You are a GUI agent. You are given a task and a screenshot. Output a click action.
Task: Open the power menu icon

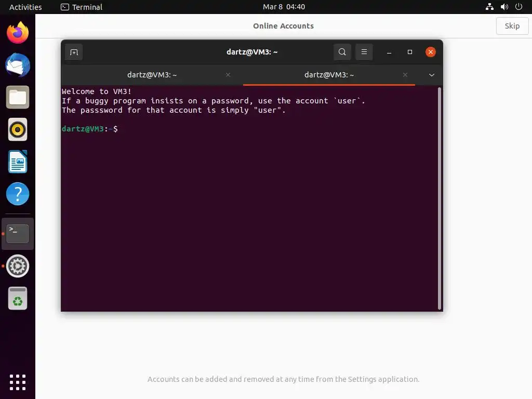click(519, 7)
